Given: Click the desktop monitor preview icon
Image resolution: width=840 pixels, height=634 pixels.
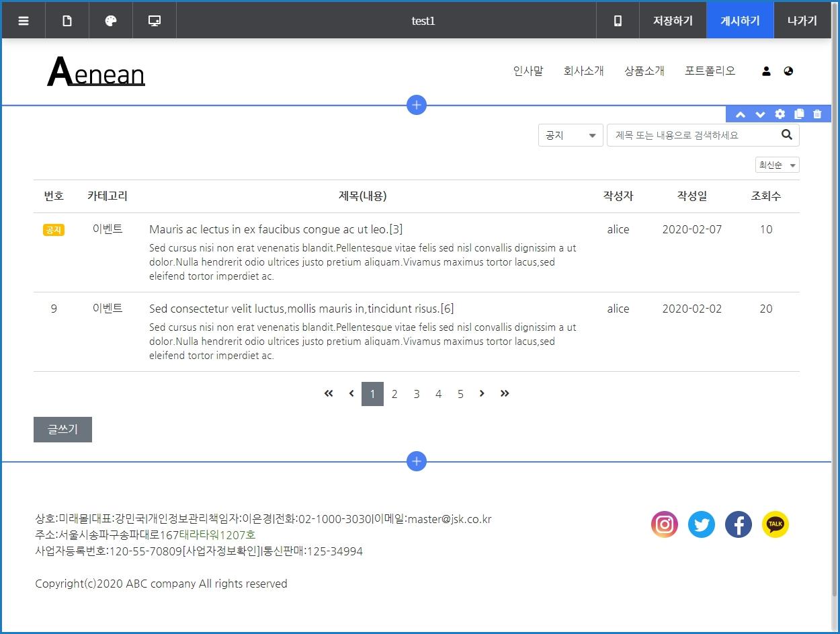Looking at the screenshot, I should pos(155,21).
